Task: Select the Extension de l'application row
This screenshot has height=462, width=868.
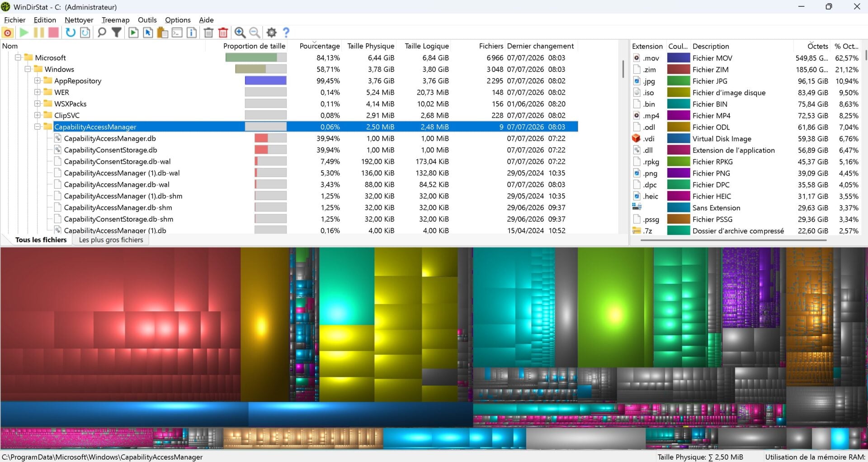Action: click(x=746, y=150)
